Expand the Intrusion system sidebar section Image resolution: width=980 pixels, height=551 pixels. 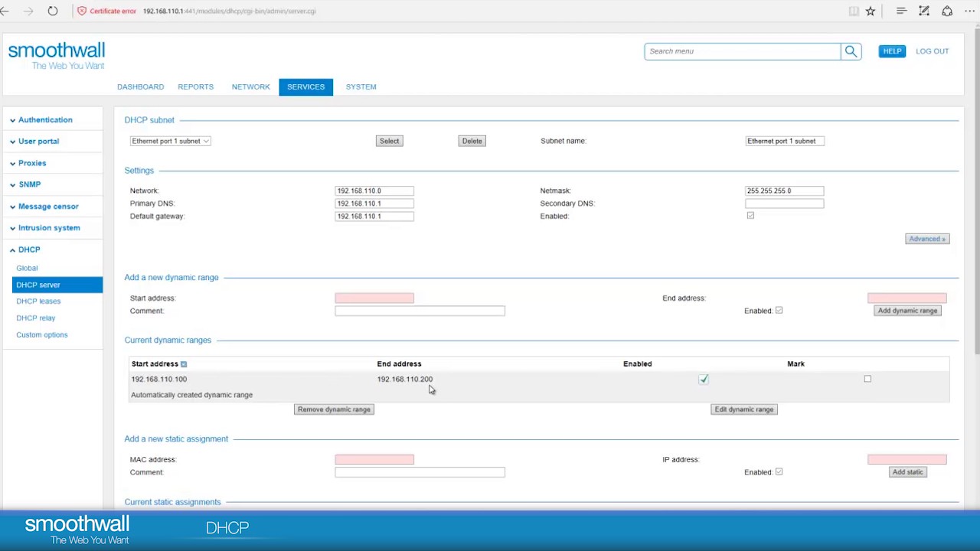49,228
